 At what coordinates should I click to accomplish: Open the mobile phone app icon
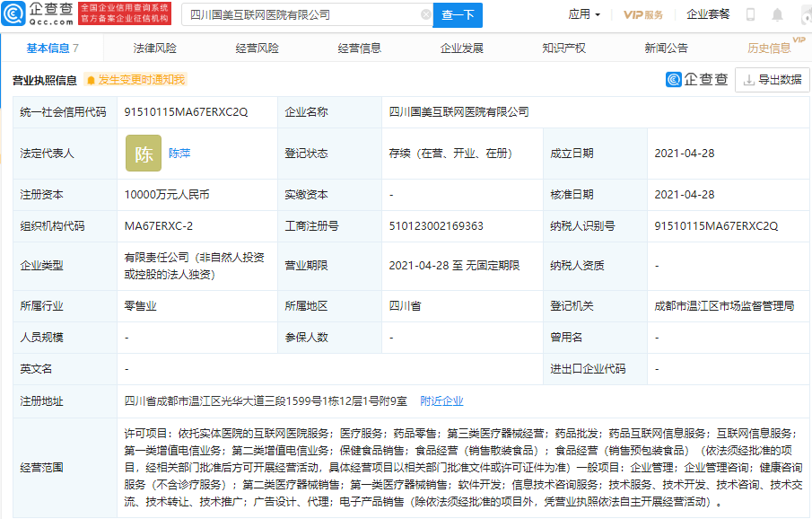750,14
